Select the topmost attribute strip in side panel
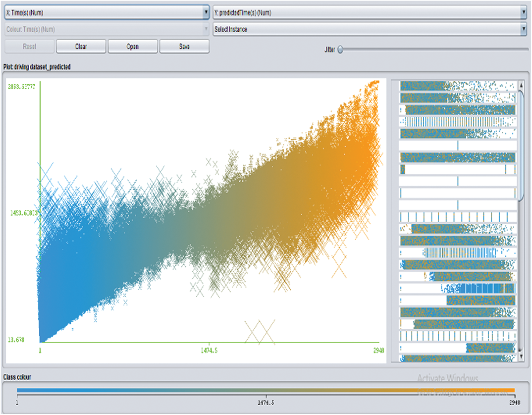Screen dimensions: 532x415 tap(457, 86)
